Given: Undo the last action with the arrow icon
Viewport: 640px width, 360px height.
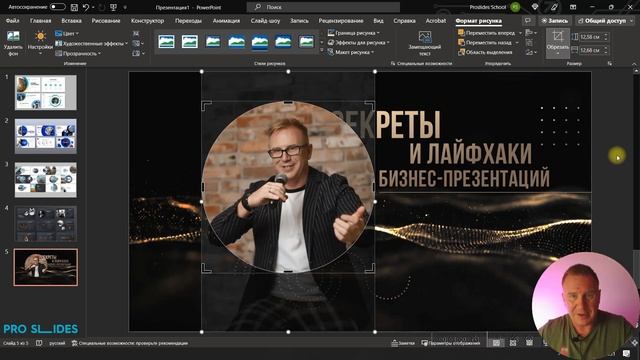Looking at the screenshot, I should pyautogui.click(x=86, y=7).
